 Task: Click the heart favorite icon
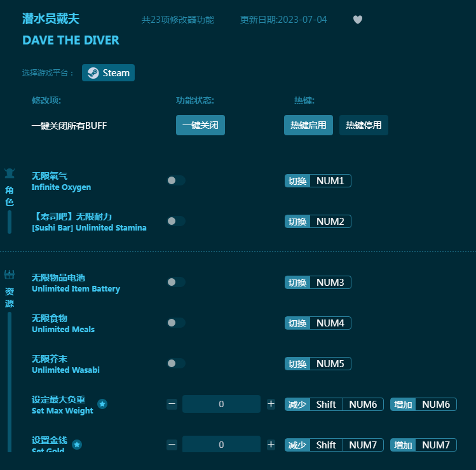coord(358,20)
